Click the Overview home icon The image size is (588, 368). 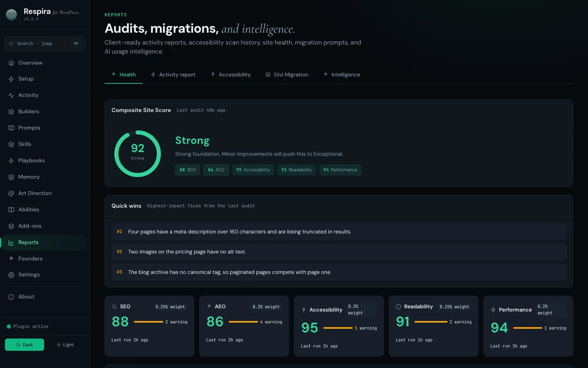[11, 63]
